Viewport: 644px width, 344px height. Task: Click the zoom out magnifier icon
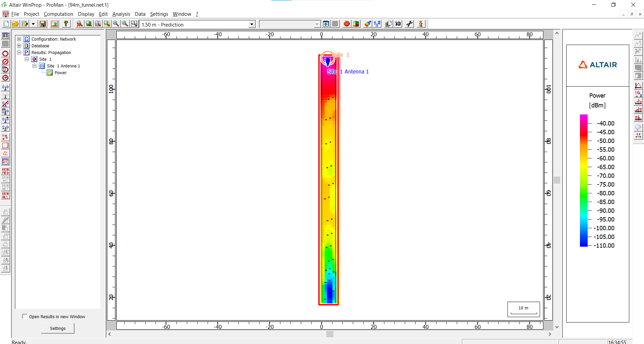(116, 24)
